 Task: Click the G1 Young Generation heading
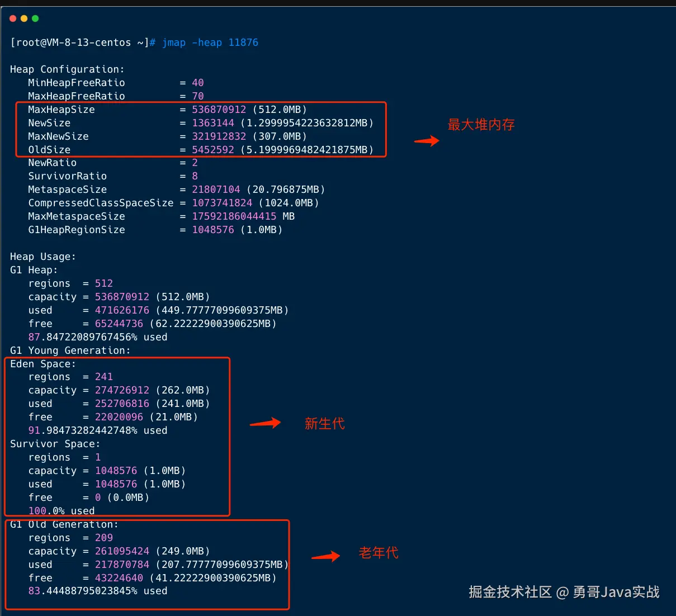[70, 350]
